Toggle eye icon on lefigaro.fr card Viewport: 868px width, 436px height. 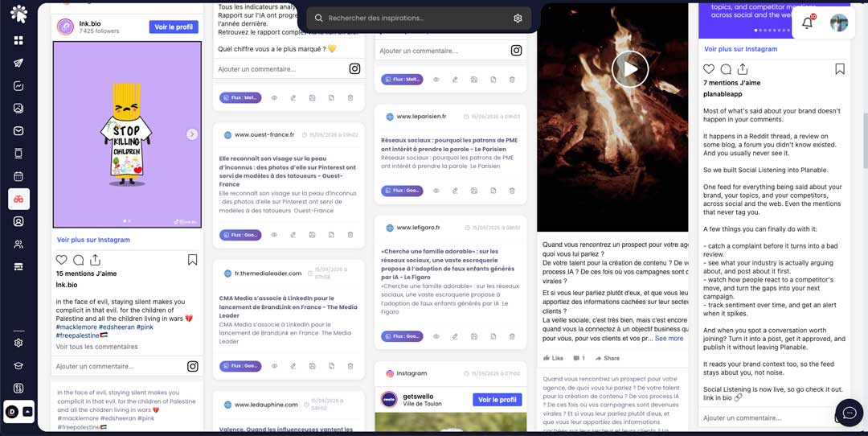tap(436, 336)
